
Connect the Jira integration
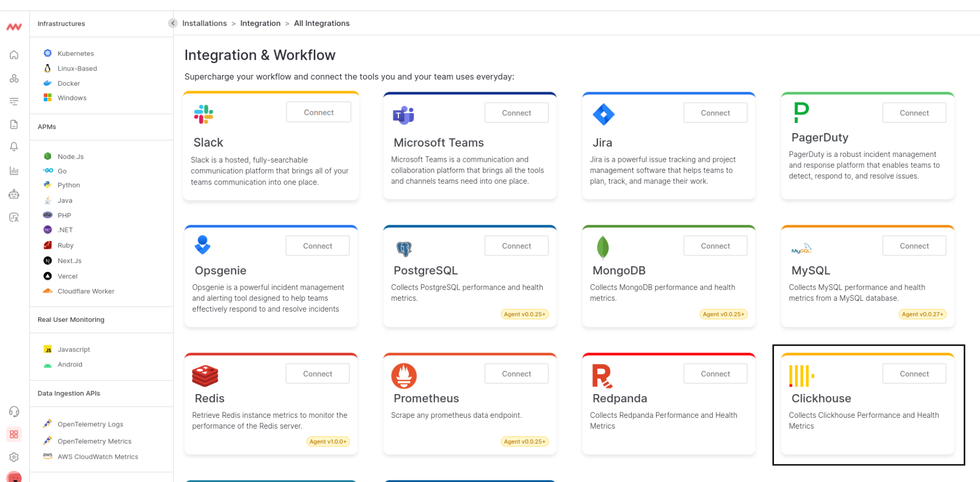[x=715, y=113]
